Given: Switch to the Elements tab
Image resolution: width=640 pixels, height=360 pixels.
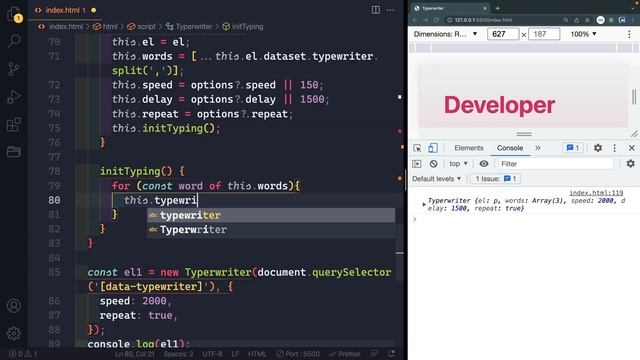Looking at the screenshot, I should click(x=469, y=148).
